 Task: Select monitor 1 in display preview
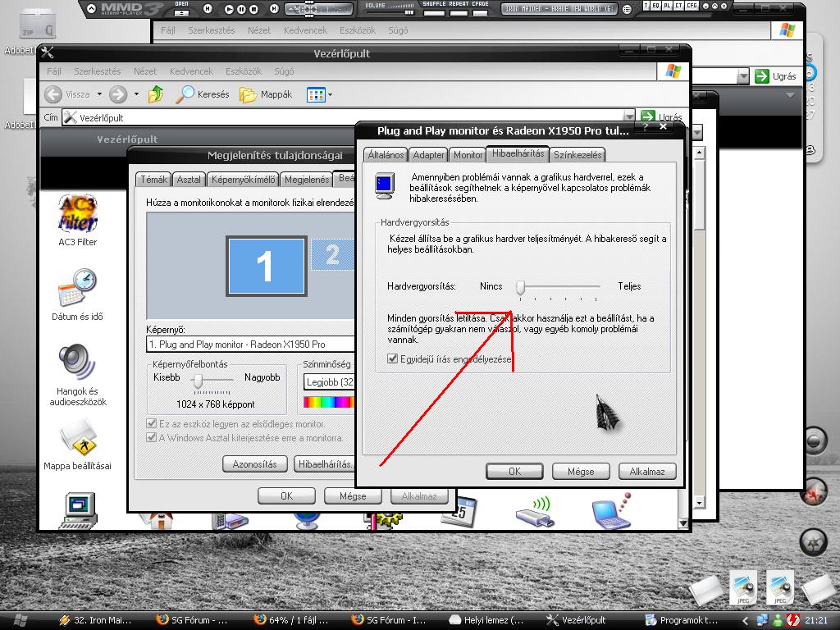266,265
